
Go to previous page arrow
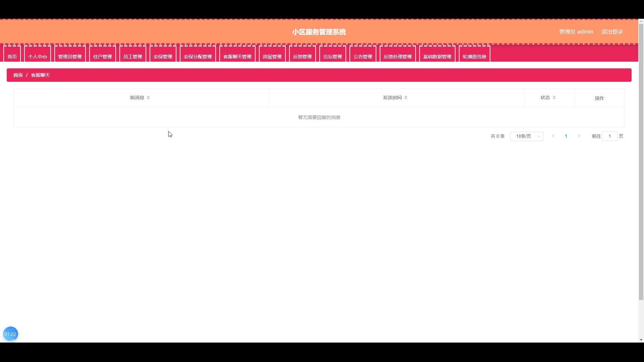point(553,136)
